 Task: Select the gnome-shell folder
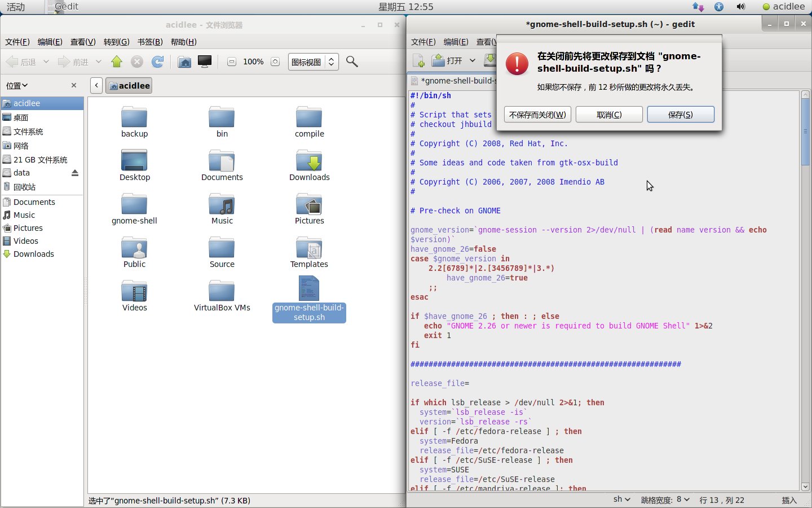point(134,209)
